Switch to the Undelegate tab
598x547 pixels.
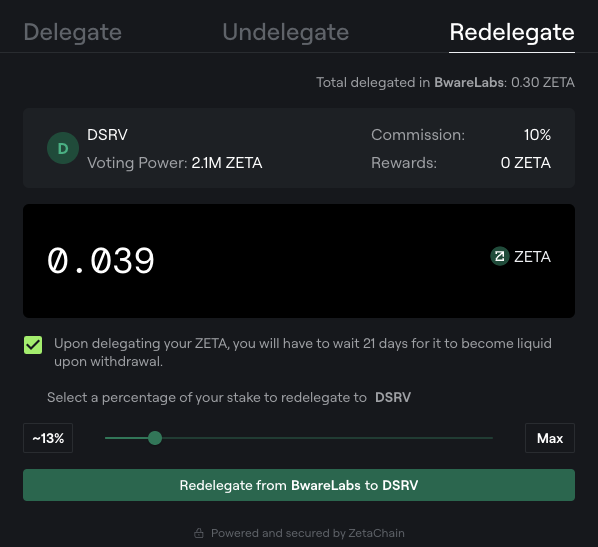point(286,32)
